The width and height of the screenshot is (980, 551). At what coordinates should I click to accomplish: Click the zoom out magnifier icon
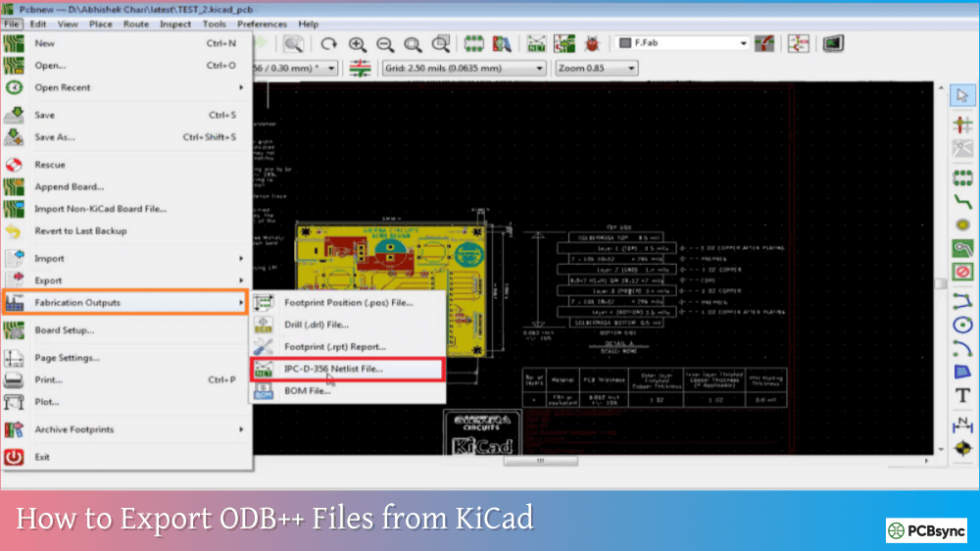point(385,44)
